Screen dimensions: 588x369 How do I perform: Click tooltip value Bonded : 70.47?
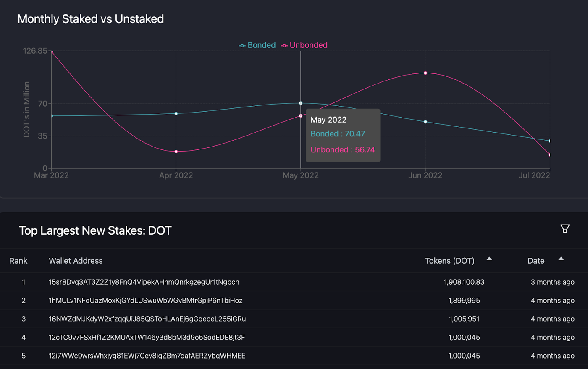[x=338, y=134]
